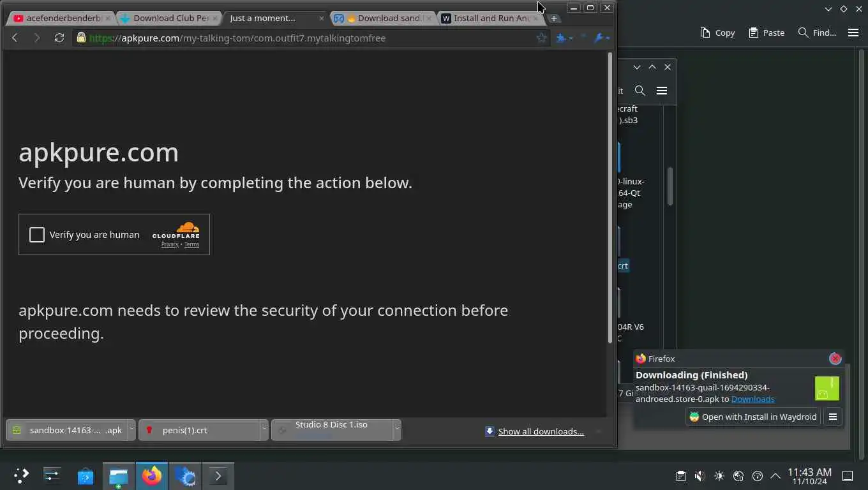Open the Konsole terminal in taskbar

[x=218, y=475]
